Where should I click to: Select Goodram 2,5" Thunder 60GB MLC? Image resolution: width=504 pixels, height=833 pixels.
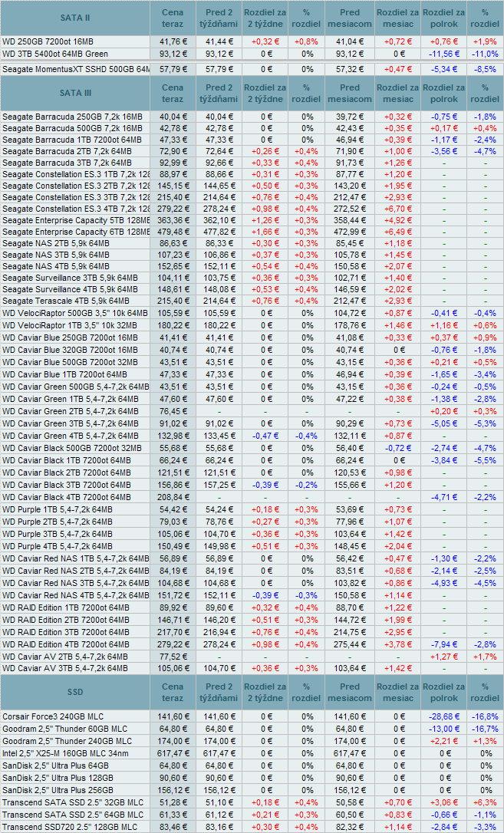[x=64, y=729]
